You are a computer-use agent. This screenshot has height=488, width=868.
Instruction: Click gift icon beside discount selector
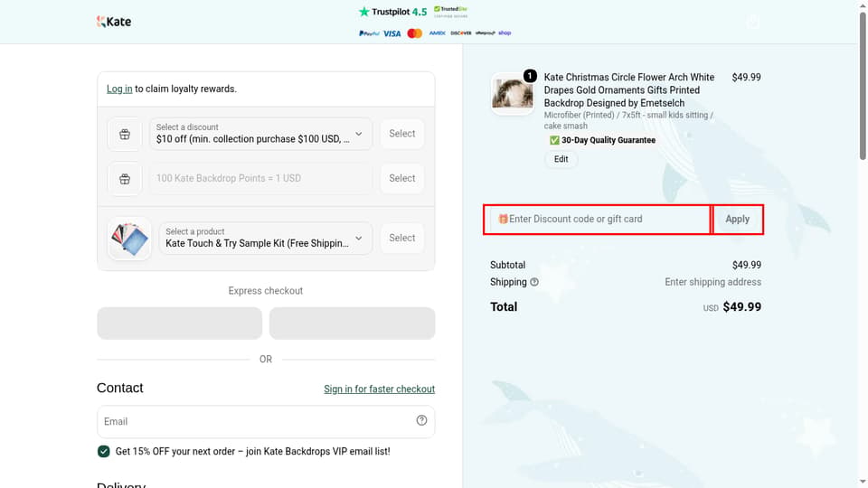(x=125, y=134)
